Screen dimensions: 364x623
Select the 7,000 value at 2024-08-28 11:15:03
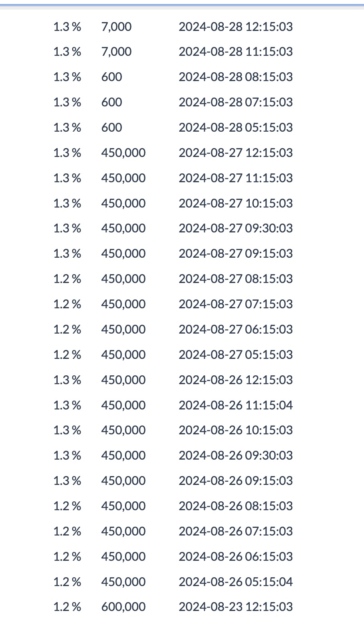click(x=116, y=52)
